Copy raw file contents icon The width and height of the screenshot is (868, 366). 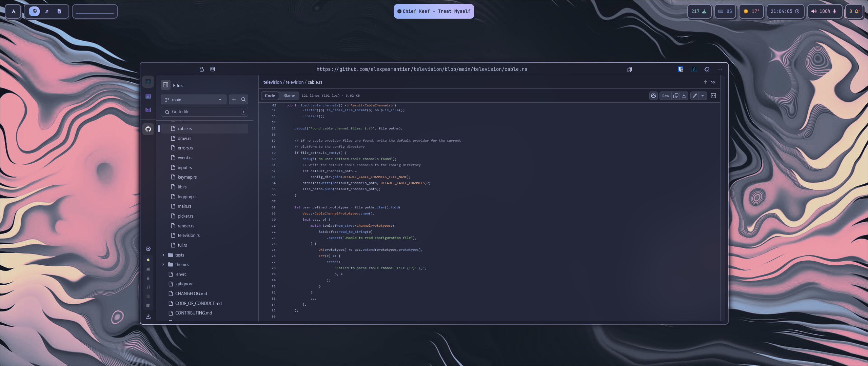(675, 96)
